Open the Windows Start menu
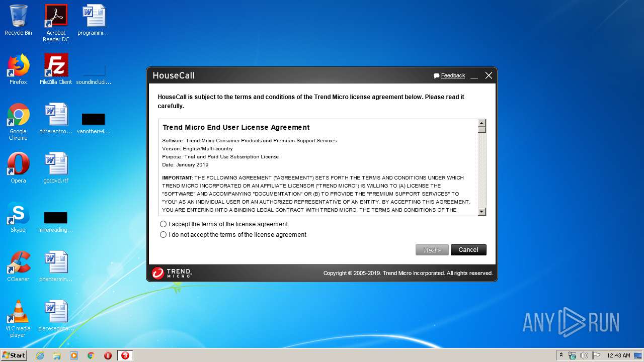Image resolution: width=644 pixels, height=362 pixels. click(14, 355)
